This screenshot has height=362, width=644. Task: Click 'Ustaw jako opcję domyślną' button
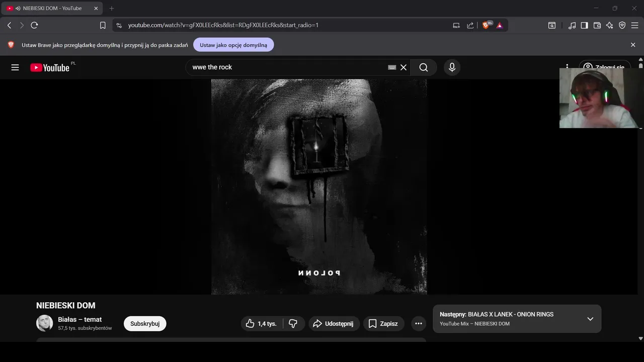point(233,45)
